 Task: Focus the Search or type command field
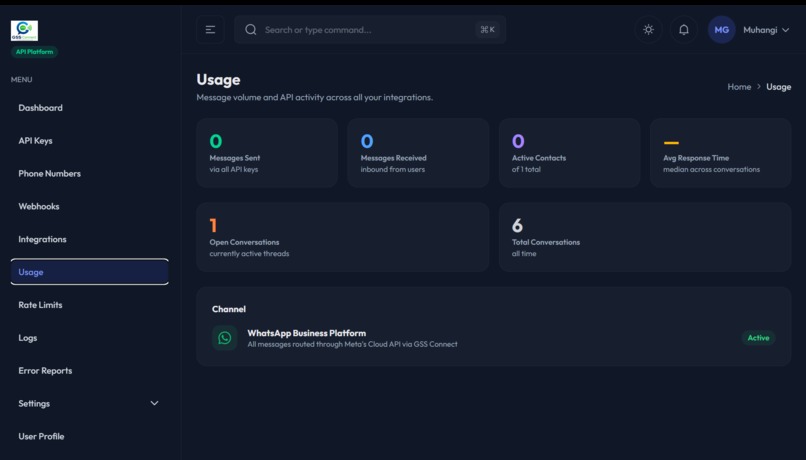[x=369, y=30]
